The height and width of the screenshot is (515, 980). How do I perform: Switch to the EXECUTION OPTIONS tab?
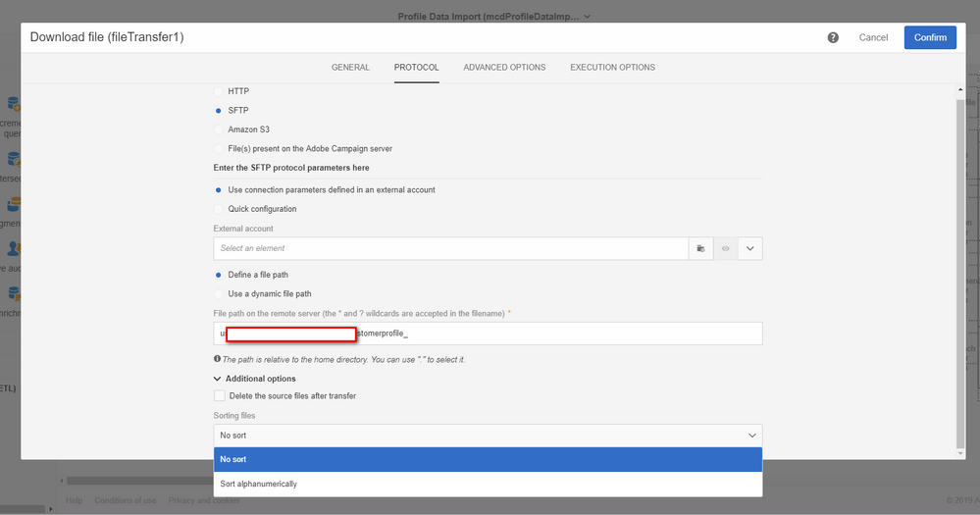point(612,68)
